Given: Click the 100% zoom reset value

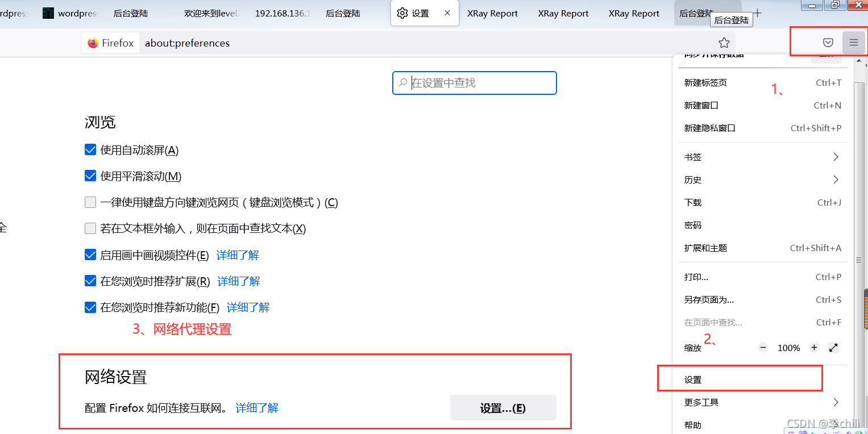Looking at the screenshot, I should tap(789, 348).
